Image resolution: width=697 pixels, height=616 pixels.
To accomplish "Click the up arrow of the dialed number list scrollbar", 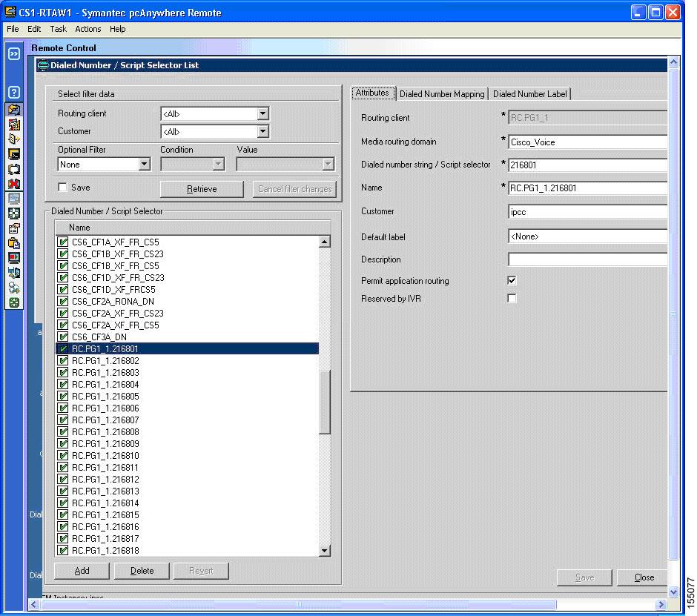I will click(x=325, y=242).
